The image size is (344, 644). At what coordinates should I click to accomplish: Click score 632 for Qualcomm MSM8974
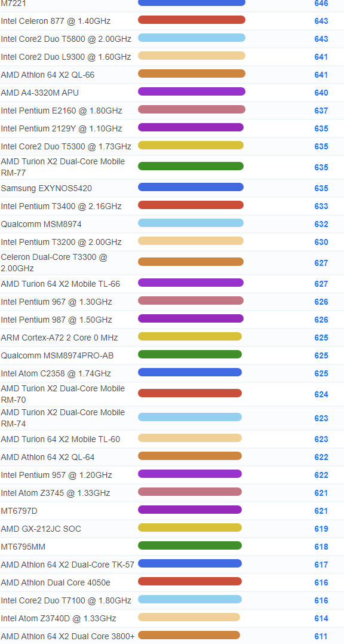[321, 224]
